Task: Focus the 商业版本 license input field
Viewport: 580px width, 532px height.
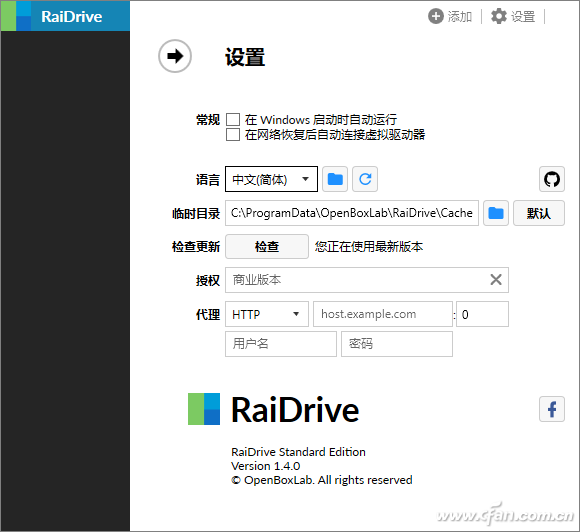Action: [367, 280]
